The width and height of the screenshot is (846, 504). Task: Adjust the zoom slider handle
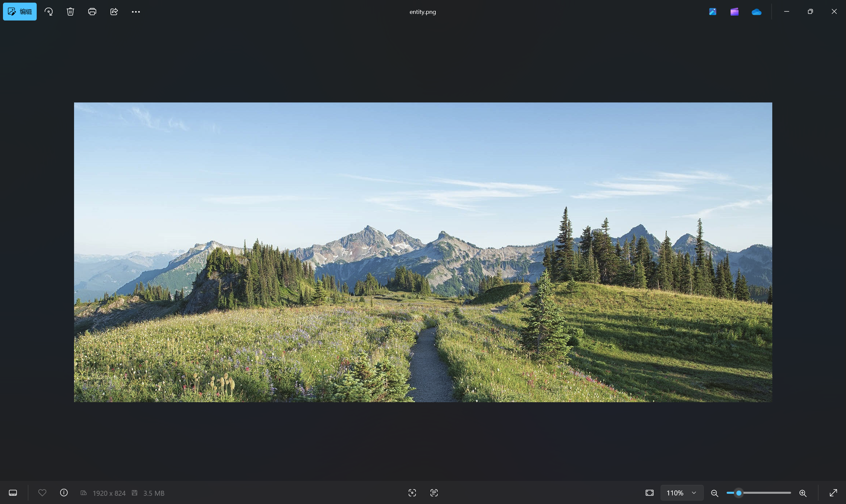739,493
